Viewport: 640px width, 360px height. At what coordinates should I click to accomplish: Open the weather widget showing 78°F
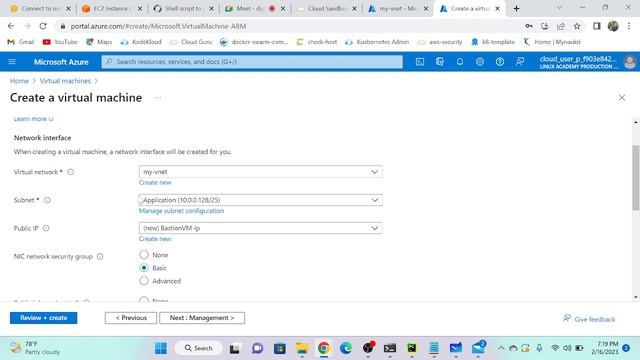tap(35, 348)
